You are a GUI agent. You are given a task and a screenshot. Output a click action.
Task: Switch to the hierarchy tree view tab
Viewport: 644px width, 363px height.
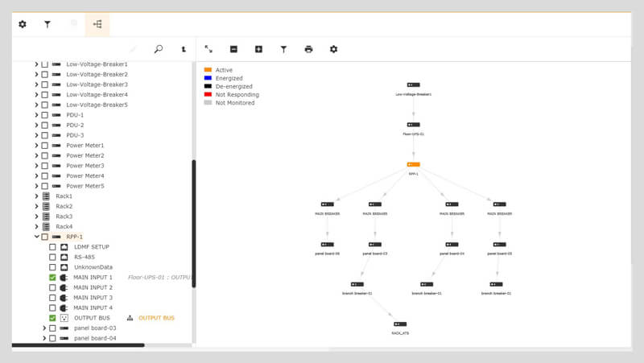(97, 24)
